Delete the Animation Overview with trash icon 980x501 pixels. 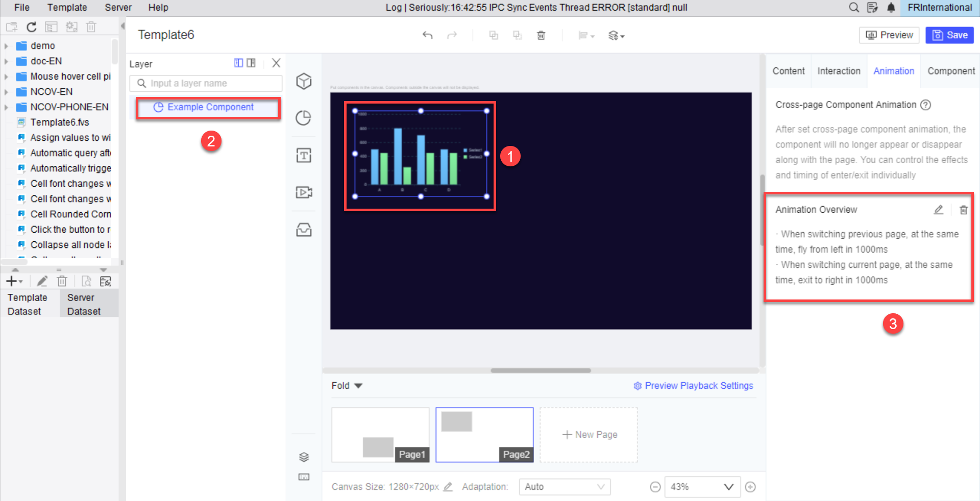pyautogui.click(x=963, y=210)
